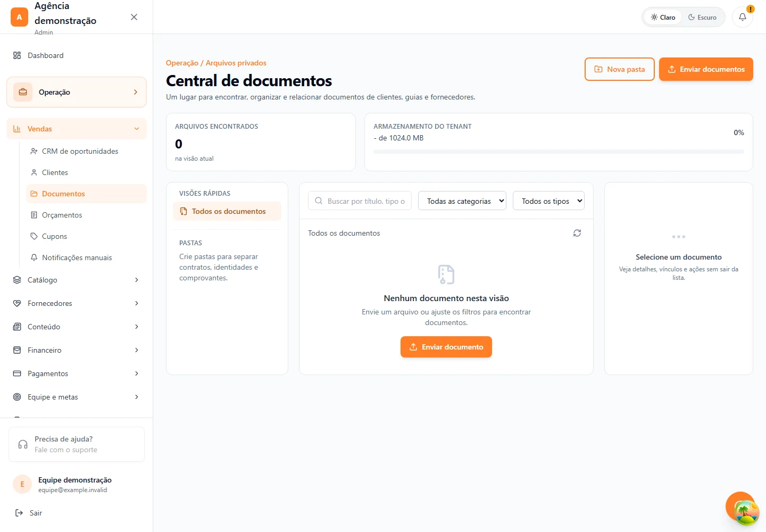Click the empty-state document icon
766x532 pixels.
tap(446, 275)
